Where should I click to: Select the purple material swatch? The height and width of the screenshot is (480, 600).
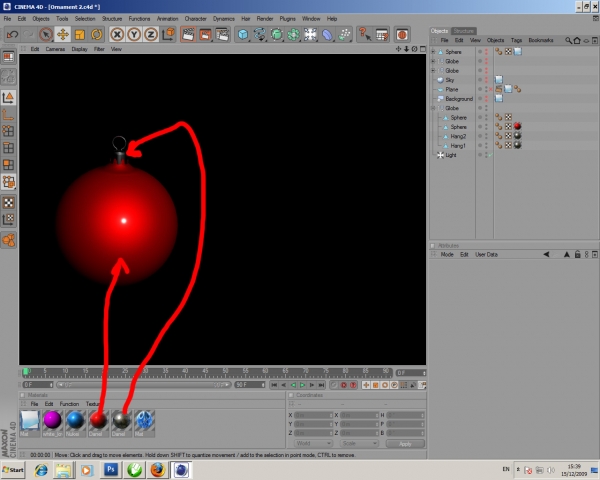[52, 420]
